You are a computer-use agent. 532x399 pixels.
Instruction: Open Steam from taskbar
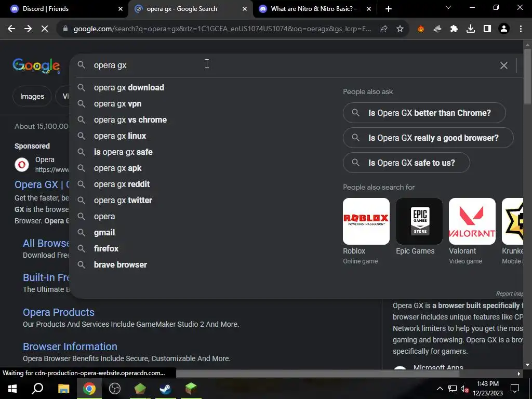pyautogui.click(x=166, y=389)
